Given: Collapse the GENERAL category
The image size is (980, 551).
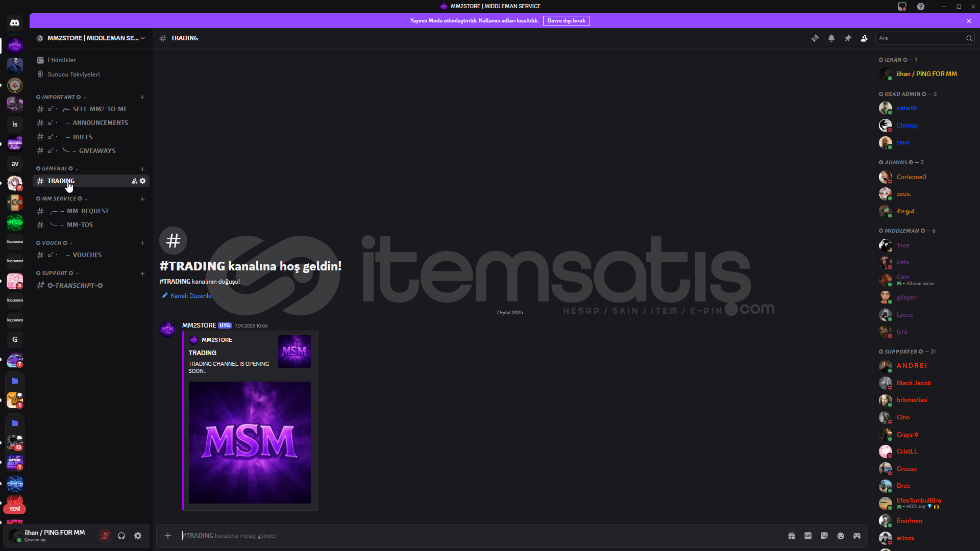Looking at the screenshot, I should click(x=57, y=169).
